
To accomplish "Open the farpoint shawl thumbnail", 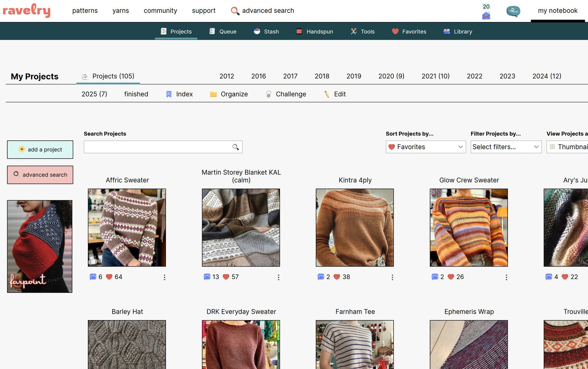I will 39,247.
